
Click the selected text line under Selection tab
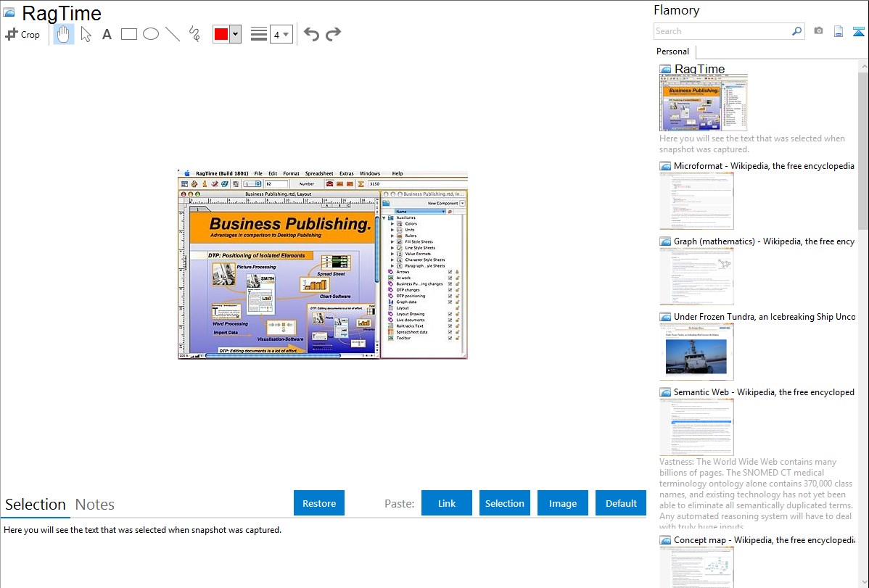pyautogui.click(x=142, y=530)
